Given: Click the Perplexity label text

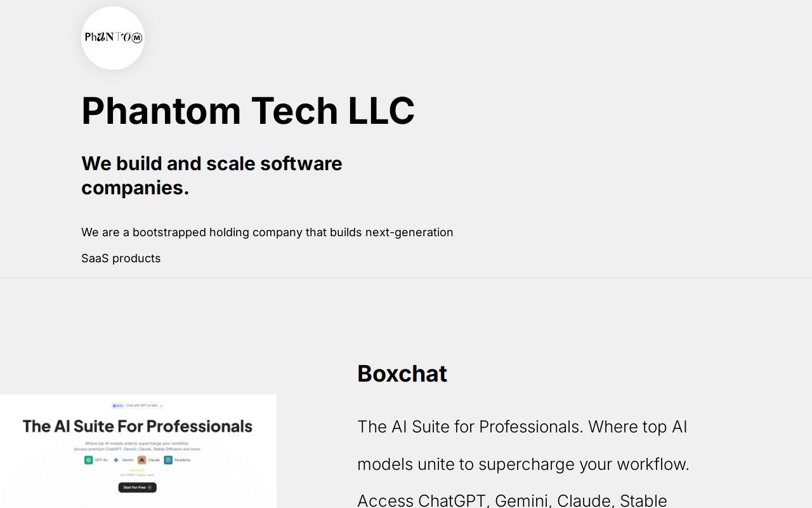Looking at the screenshot, I should pos(183,459).
